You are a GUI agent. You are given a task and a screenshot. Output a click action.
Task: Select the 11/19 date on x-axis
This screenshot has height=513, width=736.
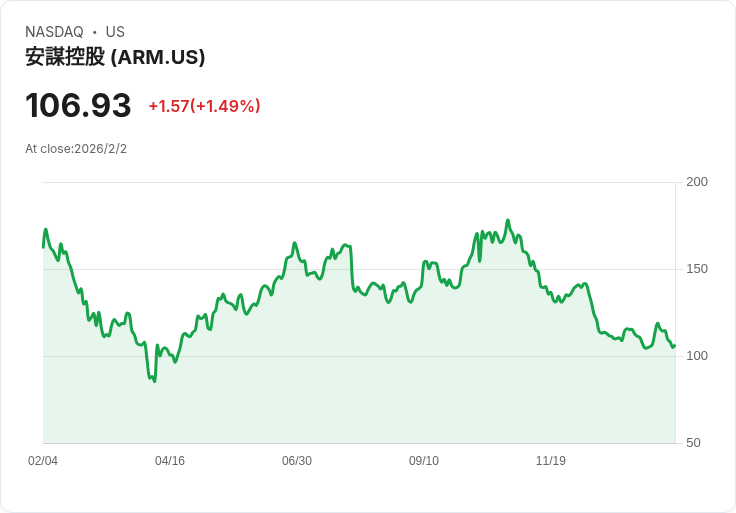(551, 461)
